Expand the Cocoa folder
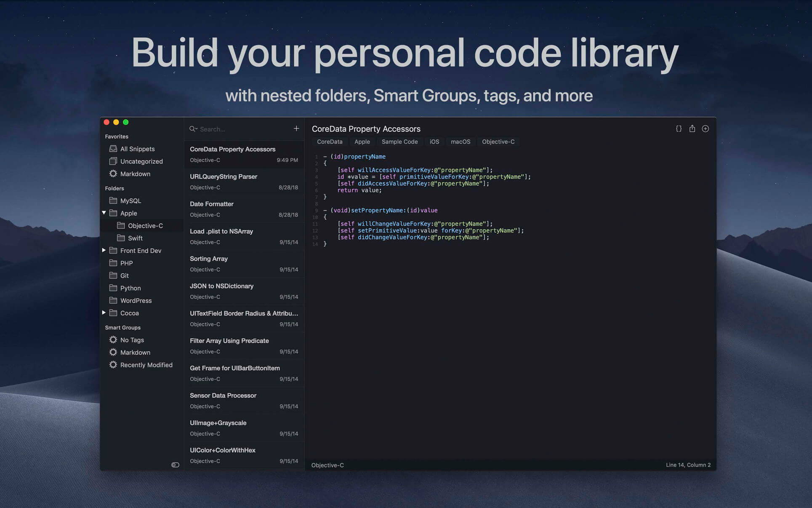The image size is (812, 508). click(104, 313)
